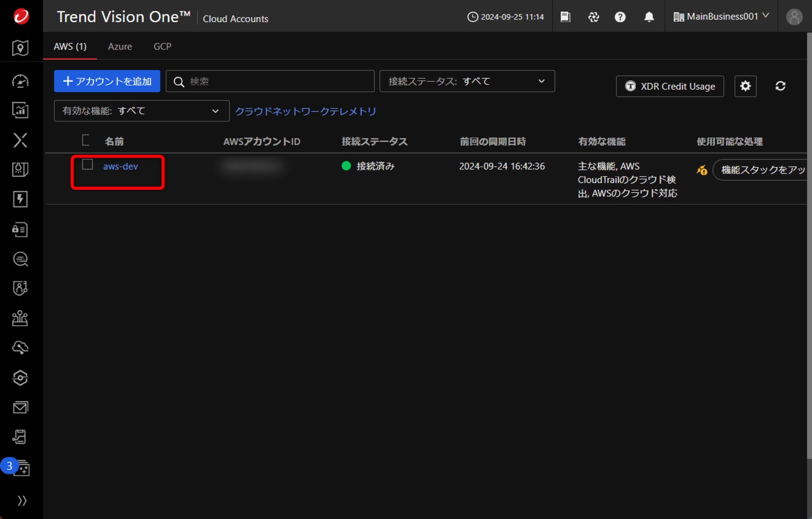Open the map shield sidebar icon
The image size is (812, 519).
click(x=20, y=48)
